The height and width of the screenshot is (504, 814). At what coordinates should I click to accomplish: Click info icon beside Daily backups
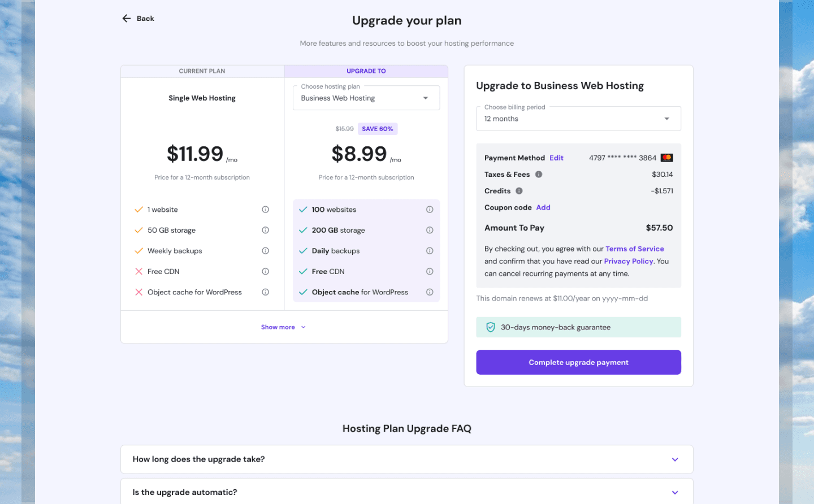click(x=430, y=251)
